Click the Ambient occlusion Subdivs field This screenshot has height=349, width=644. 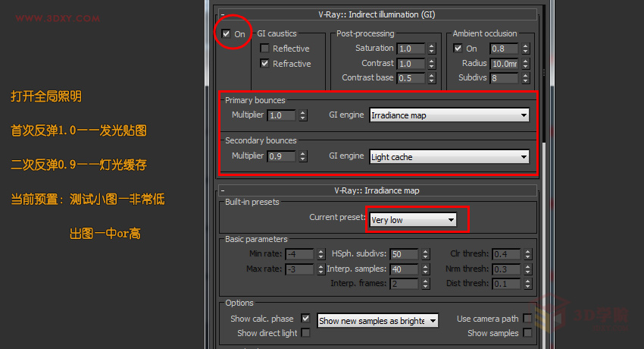click(505, 78)
